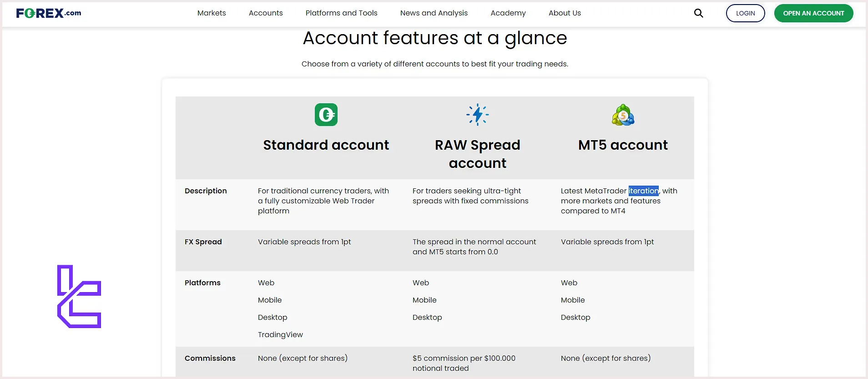868x379 pixels.
Task: Click Standard account None (except for shares)
Action: 303,359
